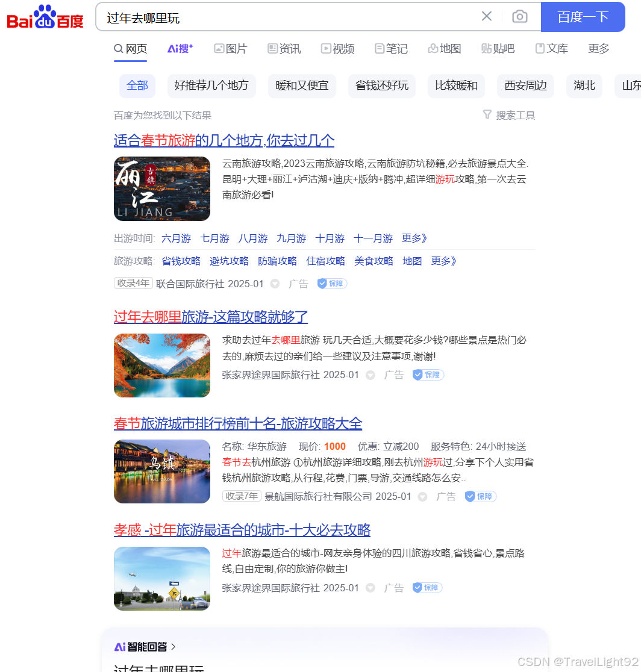
Task: Open the 图片 tab
Action: (x=231, y=49)
